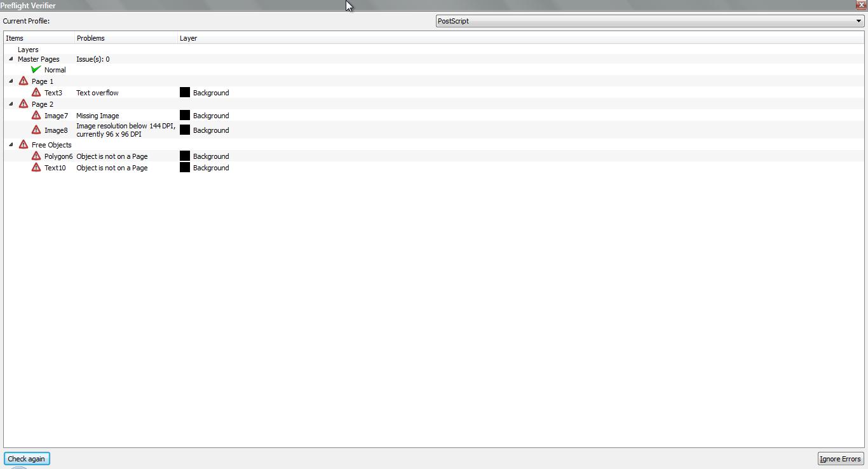Screen dimensions: 868x469
Task: Click the green checkmark next to Normal
Action: coord(36,69)
